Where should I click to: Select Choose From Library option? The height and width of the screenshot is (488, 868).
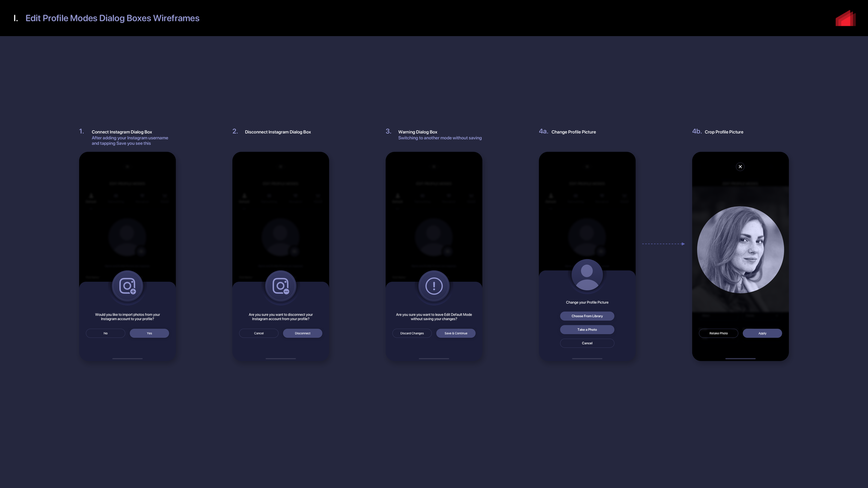point(587,316)
